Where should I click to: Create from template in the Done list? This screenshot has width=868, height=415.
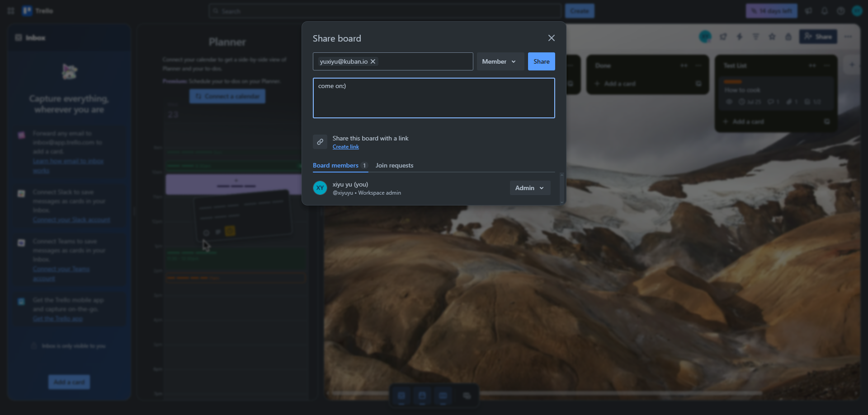click(x=698, y=84)
